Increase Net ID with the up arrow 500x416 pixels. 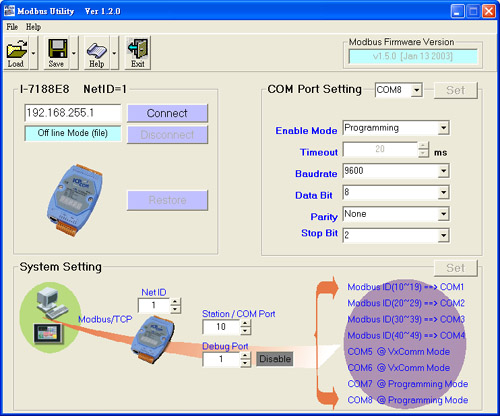175,302
